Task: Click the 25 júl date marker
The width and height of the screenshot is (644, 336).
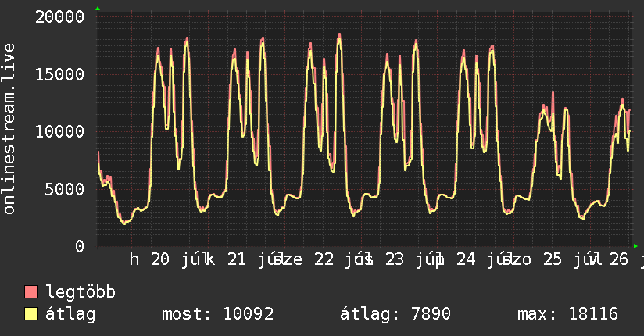Action: point(568,259)
